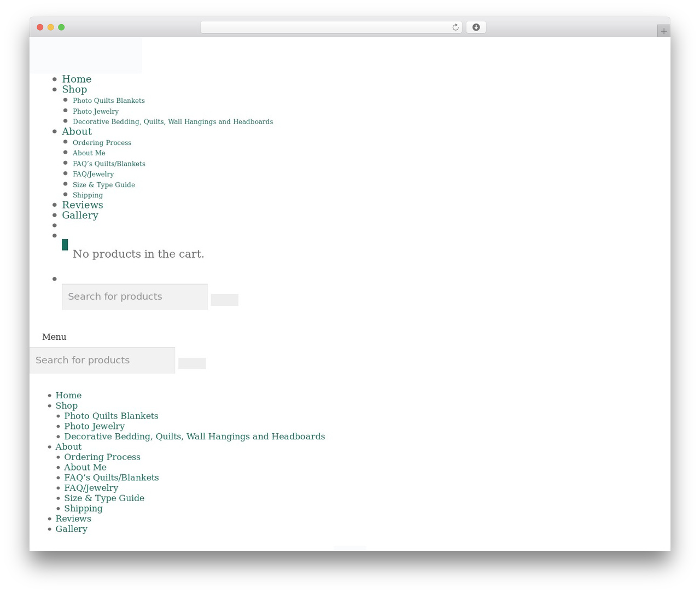
Task: Open the small Photo Jewelry submenu link
Action: coord(96,112)
